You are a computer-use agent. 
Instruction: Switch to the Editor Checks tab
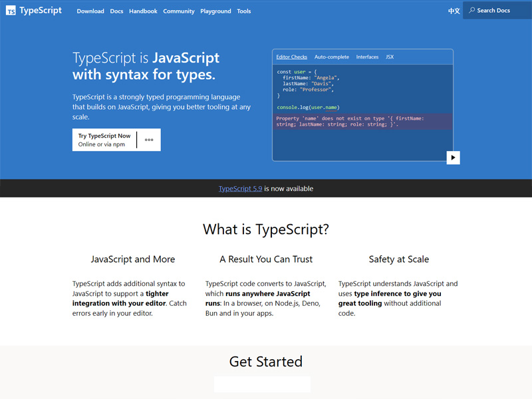pos(291,57)
